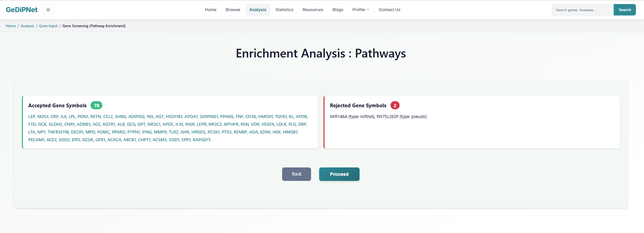Open the VEGFA gene link

268,124
